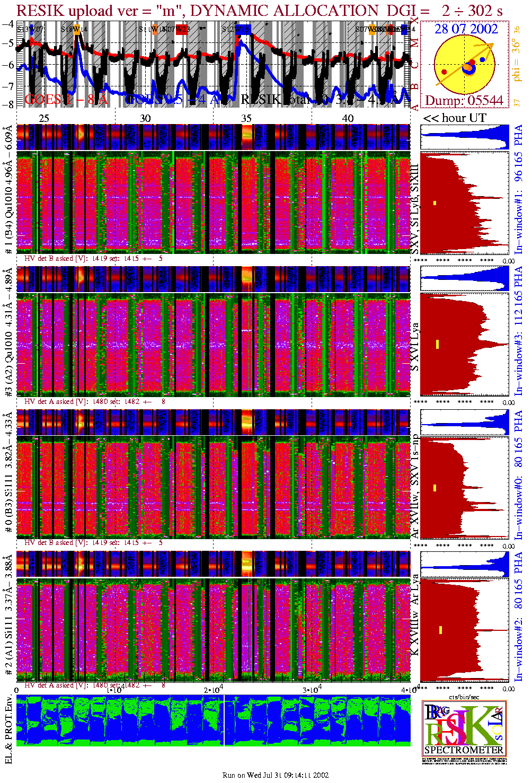Image resolution: width=532 pixels, height=783 pixels.
Task: Click yellow marker in In-window#3 spectrum
Action: (x=438, y=344)
